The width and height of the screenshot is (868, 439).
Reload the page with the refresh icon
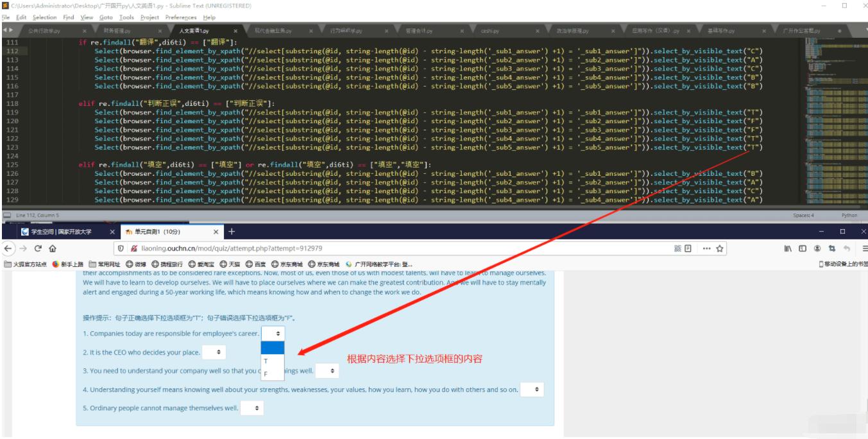click(x=38, y=248)
